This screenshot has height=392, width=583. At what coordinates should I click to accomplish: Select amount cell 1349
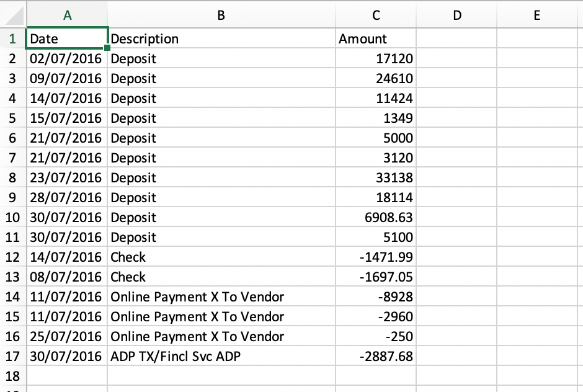click(376, 118)
